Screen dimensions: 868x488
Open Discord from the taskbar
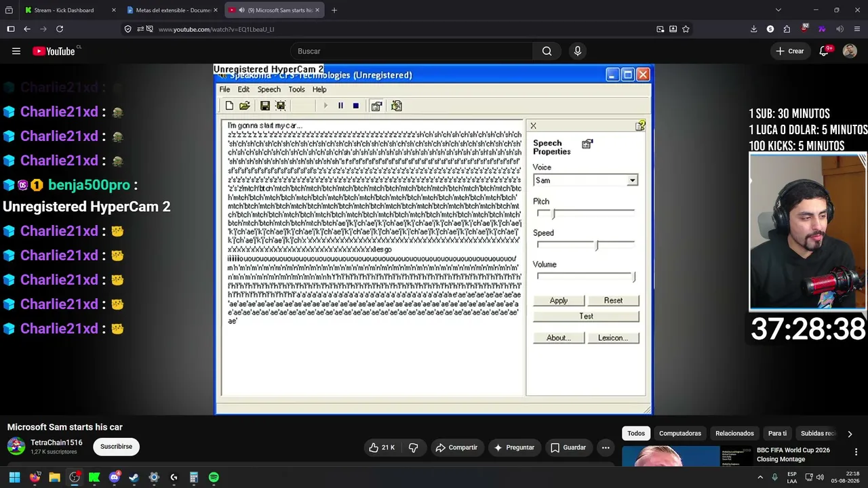click(x=114, y=477)
